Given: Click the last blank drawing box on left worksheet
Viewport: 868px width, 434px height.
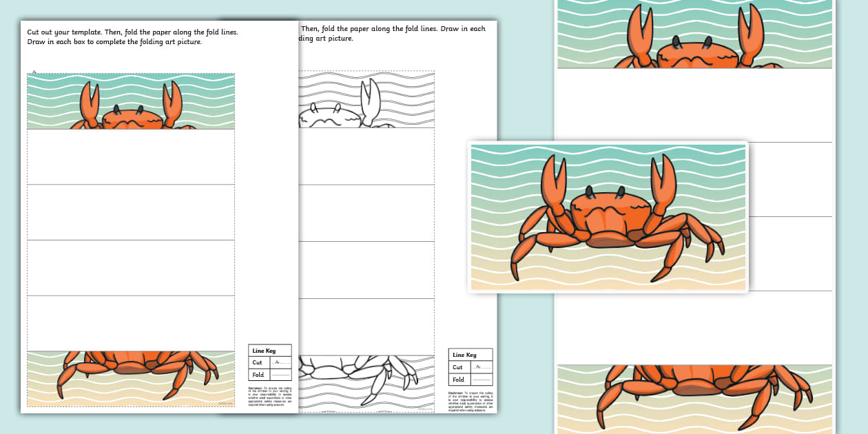Looking at the screenshot, I should (131, 323).
